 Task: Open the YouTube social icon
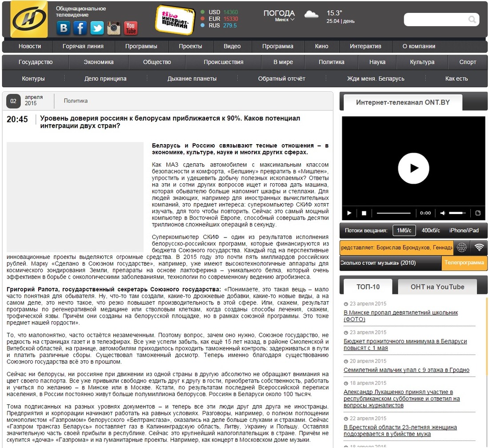pos(131,28)
